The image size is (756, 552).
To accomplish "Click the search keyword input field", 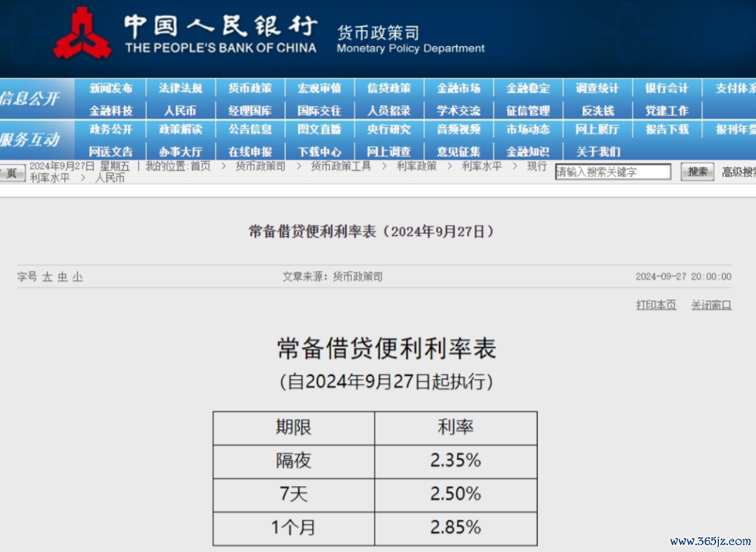I will [x=612, y=172].
